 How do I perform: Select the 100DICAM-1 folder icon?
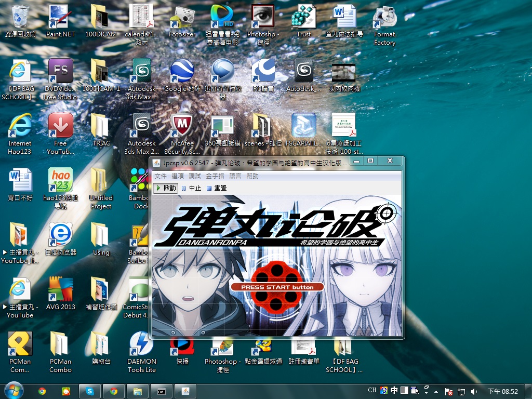(x=101, y=76)
